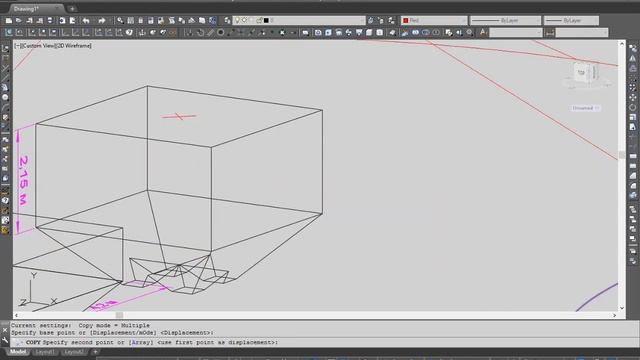Click the X icon in the second toolbar row

(x=282, y=33)
